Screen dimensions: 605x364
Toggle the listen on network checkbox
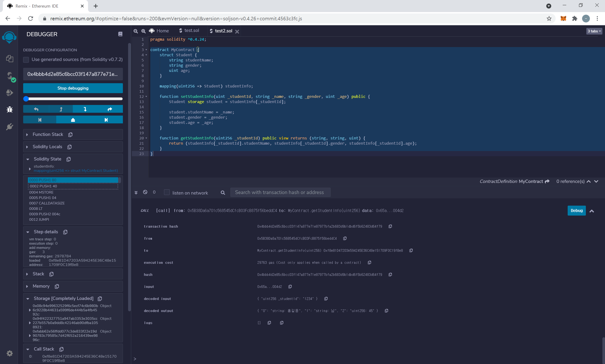pos(167,192)
